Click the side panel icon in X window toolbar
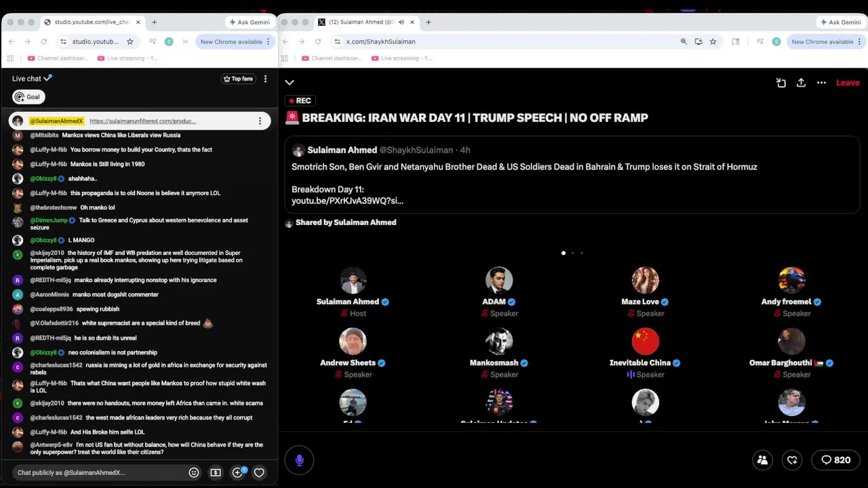 [x=736, y=41]
